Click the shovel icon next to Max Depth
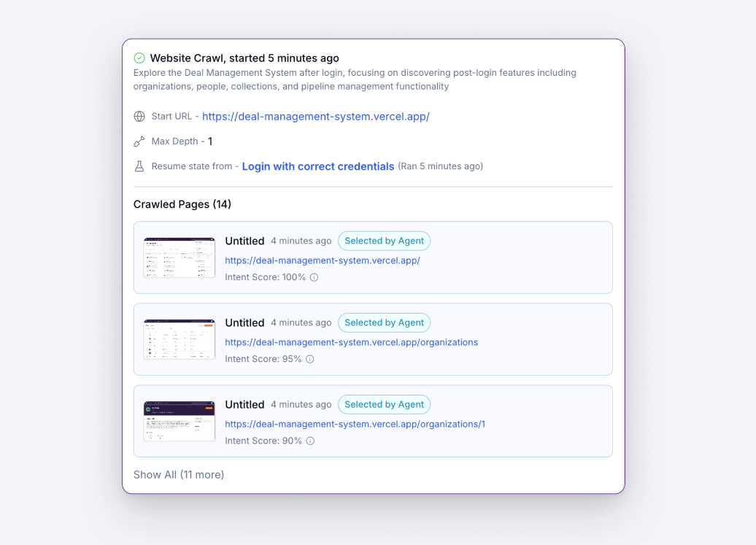This screenshot has height=545, width=756. 139,141
